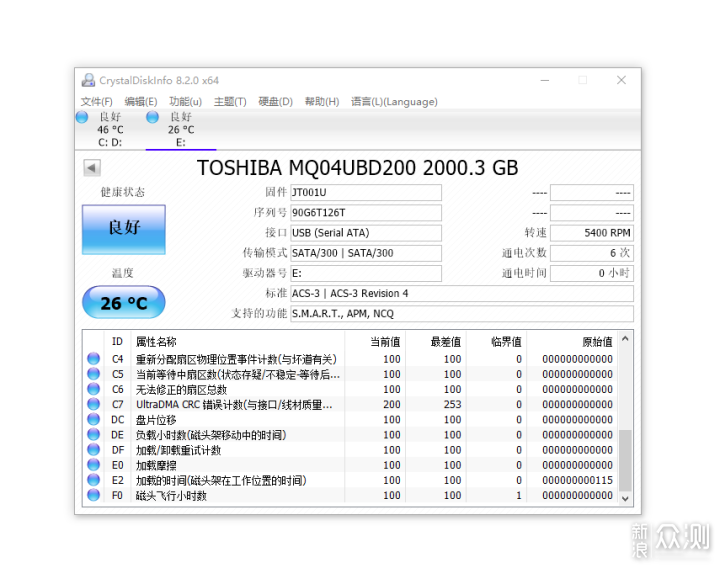This screenshot has height=568, width=720.
Task: Click the status orb in row DC
Action: pos(94,419)
